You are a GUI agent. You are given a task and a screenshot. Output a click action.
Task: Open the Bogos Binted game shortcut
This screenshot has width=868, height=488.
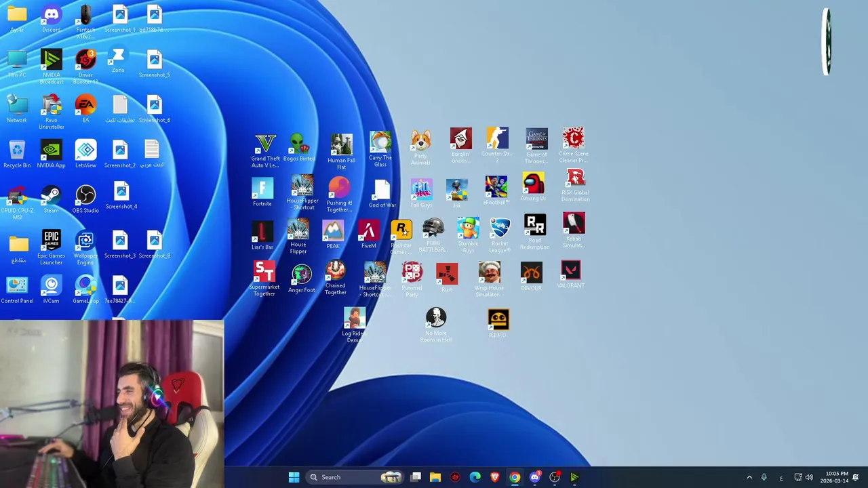(x=299, y=147)
